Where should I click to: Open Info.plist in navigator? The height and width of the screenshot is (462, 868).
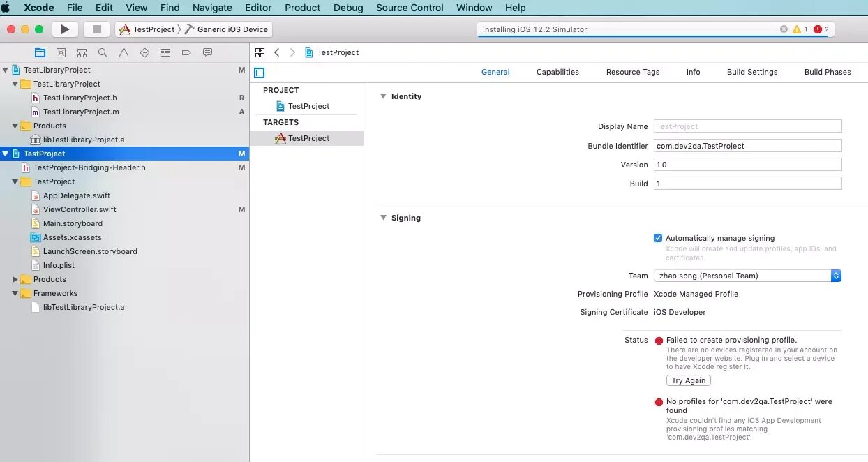[x=59, y=265]
